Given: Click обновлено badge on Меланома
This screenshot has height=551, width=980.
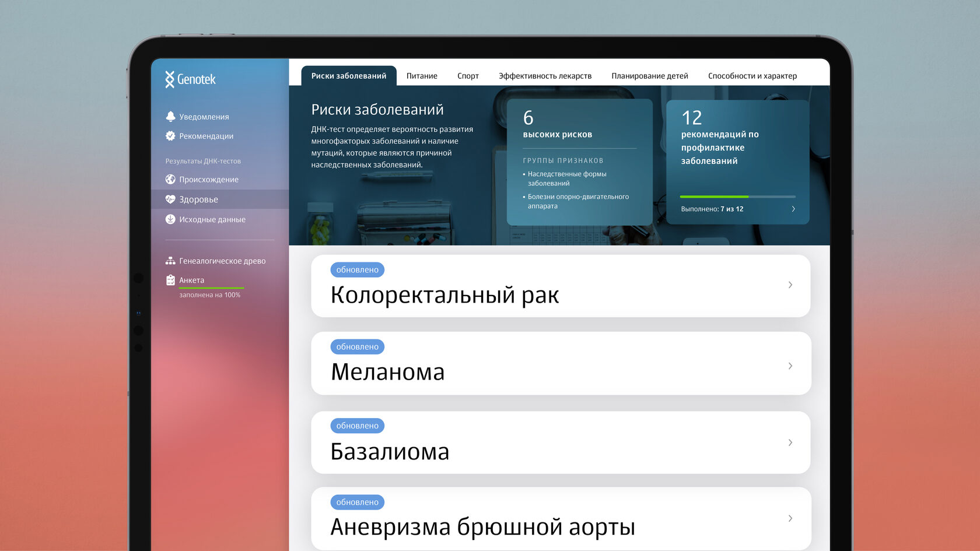Looking at the screenshot, I should coord(357,346).
